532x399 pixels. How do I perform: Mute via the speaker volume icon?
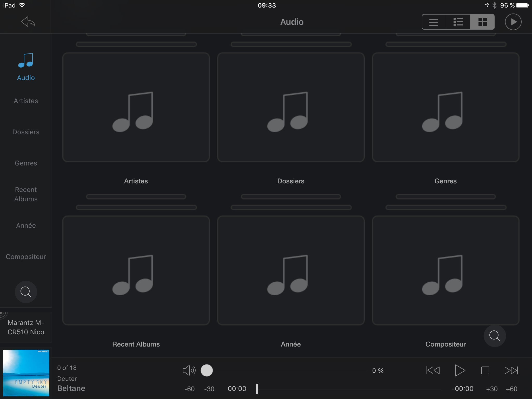click(189, 370)
